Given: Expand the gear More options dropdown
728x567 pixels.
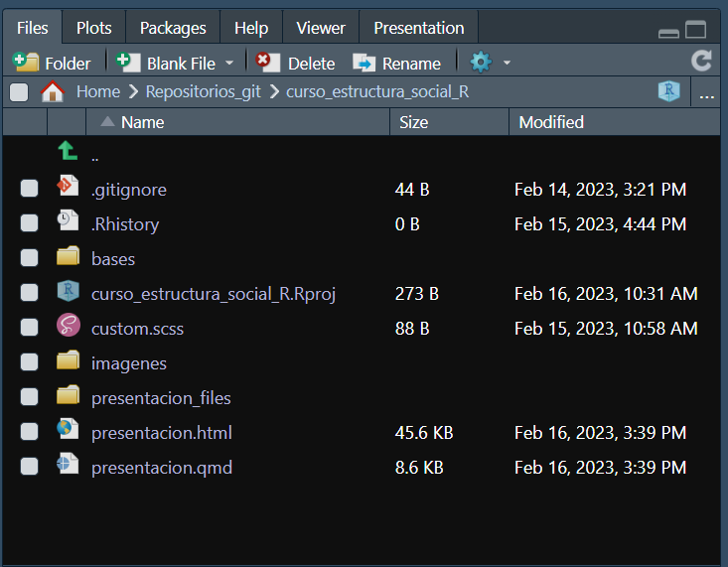Looking at the screenshot, I should point(507,63).
